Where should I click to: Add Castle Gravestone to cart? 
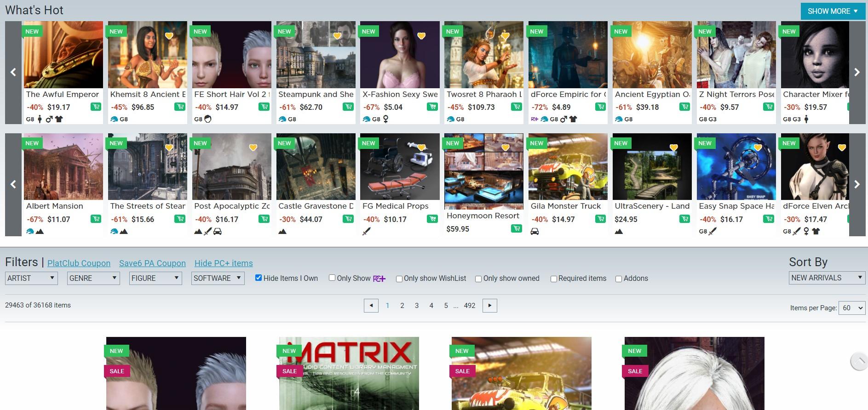348,219
